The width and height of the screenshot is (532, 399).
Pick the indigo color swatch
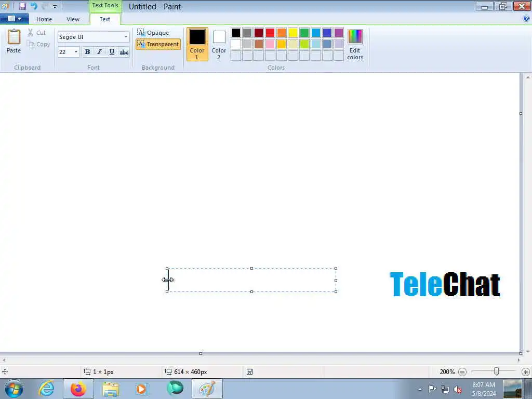pyautogui.click(x=327, y=33)
